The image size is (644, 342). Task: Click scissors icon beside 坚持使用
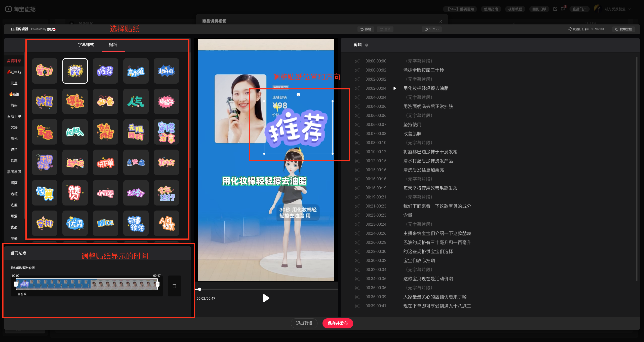357,125
